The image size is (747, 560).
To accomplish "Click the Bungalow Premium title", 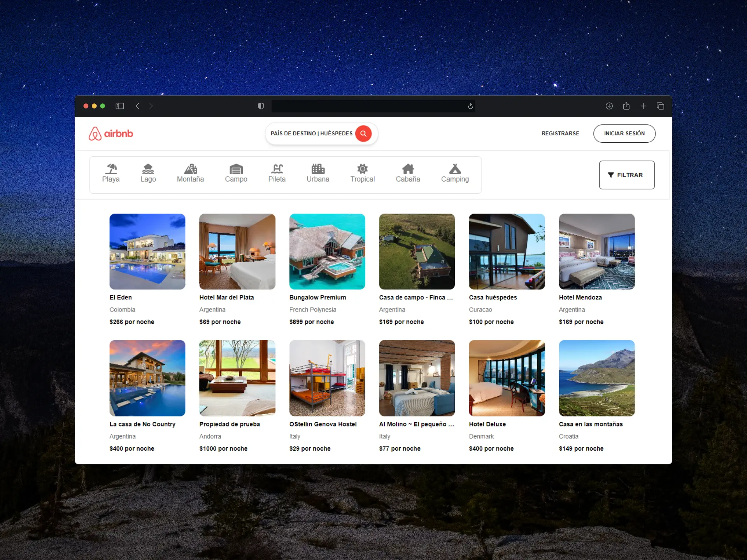I will coord(318,297).
